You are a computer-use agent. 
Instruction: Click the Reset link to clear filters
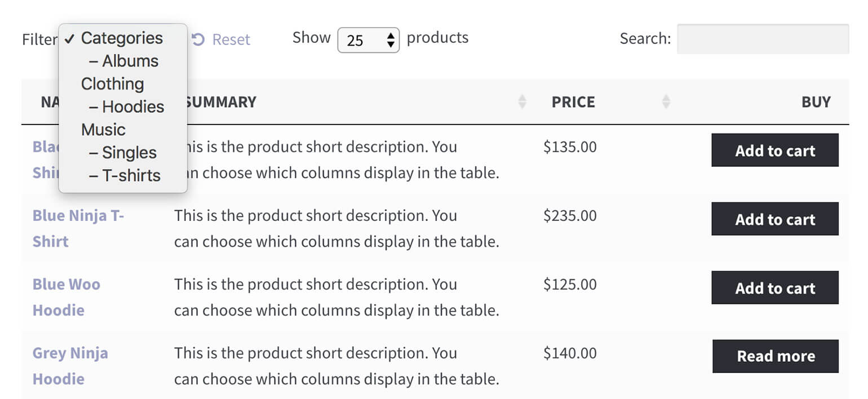(231, 39)
